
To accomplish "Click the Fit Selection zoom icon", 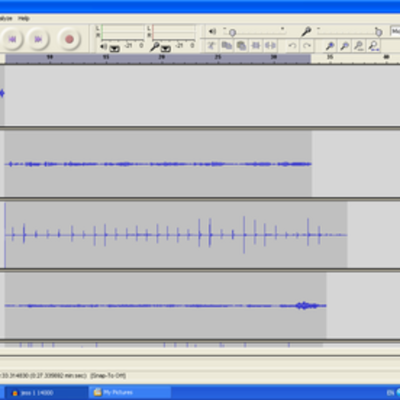I will pyautogui.click(x=359, y=45).
